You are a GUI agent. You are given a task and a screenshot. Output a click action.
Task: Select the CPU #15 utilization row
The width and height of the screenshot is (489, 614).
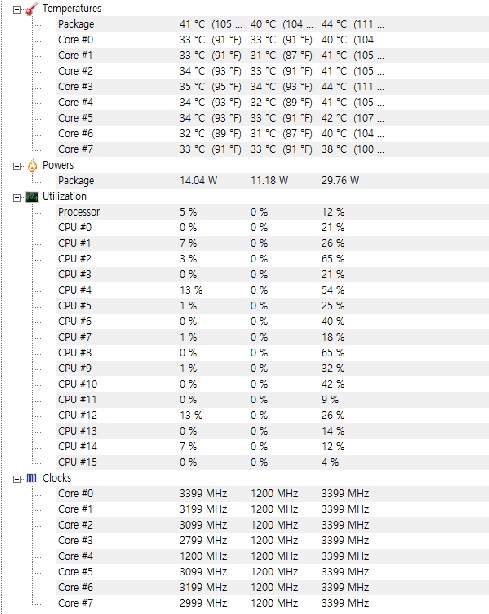coord(272,462)
